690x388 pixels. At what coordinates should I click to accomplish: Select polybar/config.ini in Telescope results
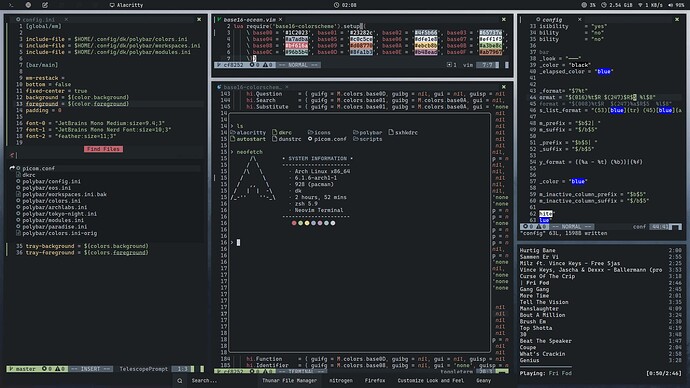(51, 181)
